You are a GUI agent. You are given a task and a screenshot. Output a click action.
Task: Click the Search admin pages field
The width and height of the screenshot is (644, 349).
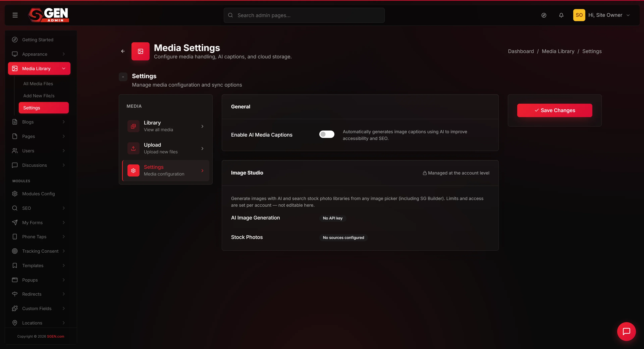click(x=304, y=15)
